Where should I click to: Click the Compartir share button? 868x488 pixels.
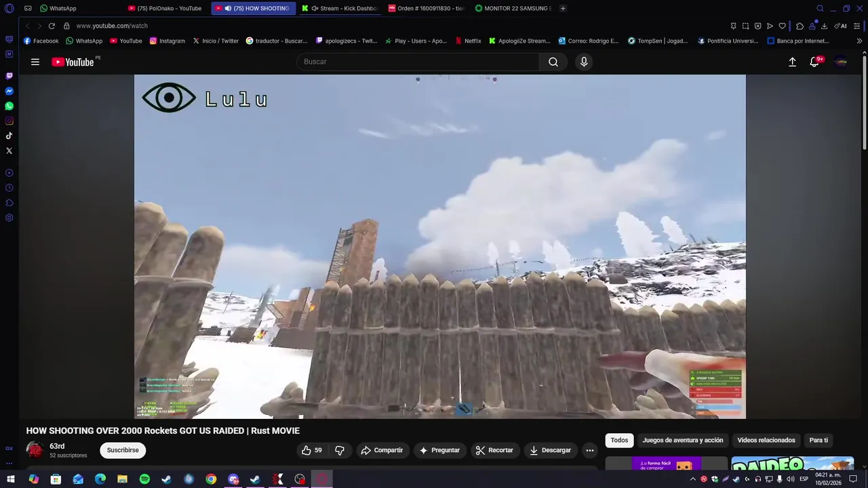pos(382,450)
